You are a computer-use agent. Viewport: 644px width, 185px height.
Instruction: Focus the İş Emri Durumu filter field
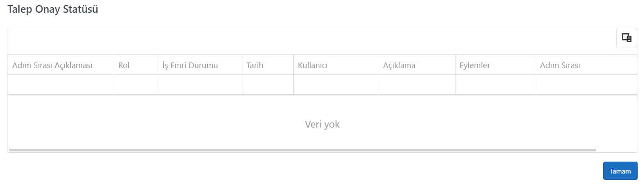(x=200, y=84)
